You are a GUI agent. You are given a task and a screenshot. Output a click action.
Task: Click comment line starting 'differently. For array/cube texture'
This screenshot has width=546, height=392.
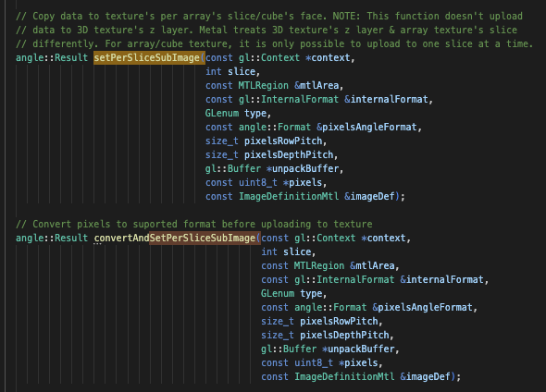click(x=275, y=43)
